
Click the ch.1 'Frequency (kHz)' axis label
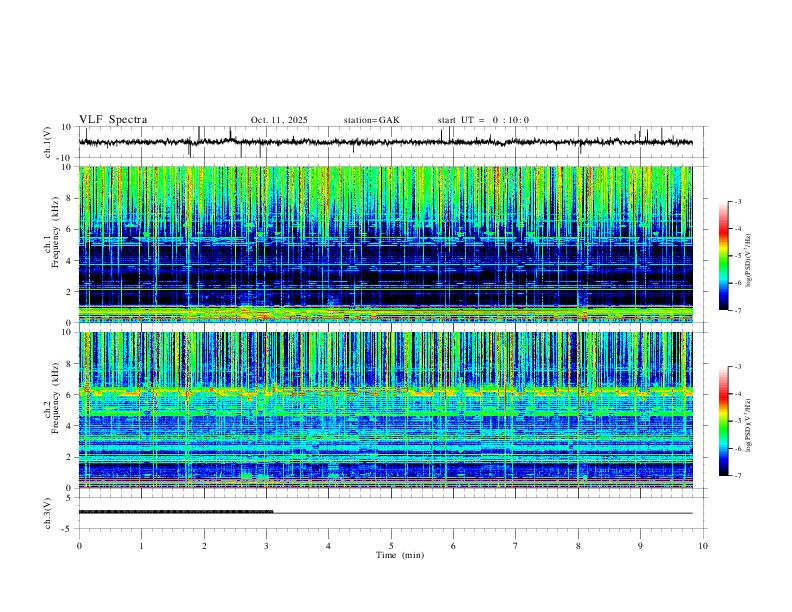55,232
